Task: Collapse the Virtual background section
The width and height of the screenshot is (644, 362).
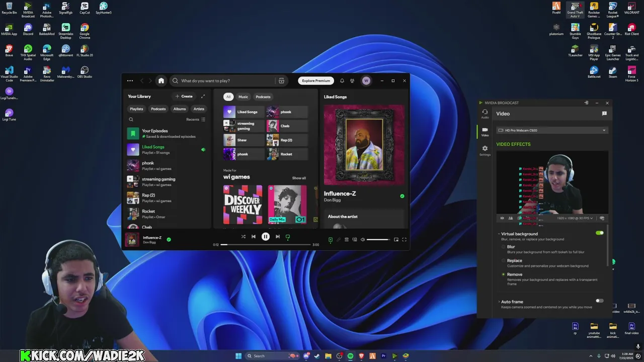Action: click(499, 234)
